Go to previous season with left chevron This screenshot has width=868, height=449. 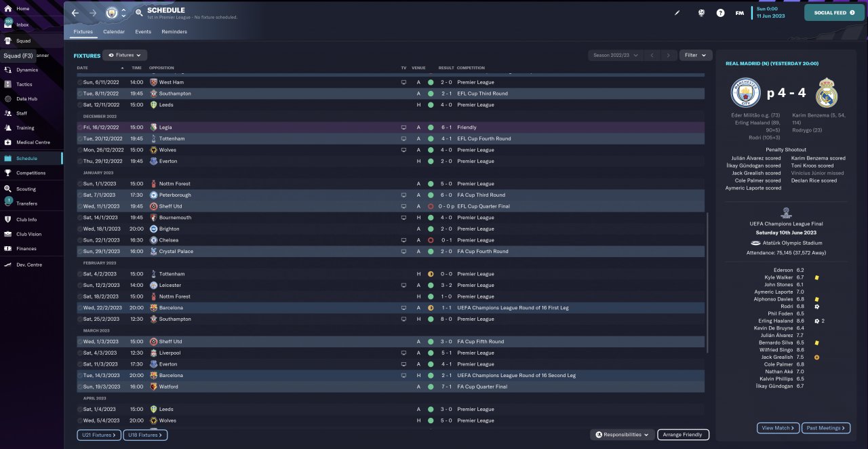[x=652, y=55]
